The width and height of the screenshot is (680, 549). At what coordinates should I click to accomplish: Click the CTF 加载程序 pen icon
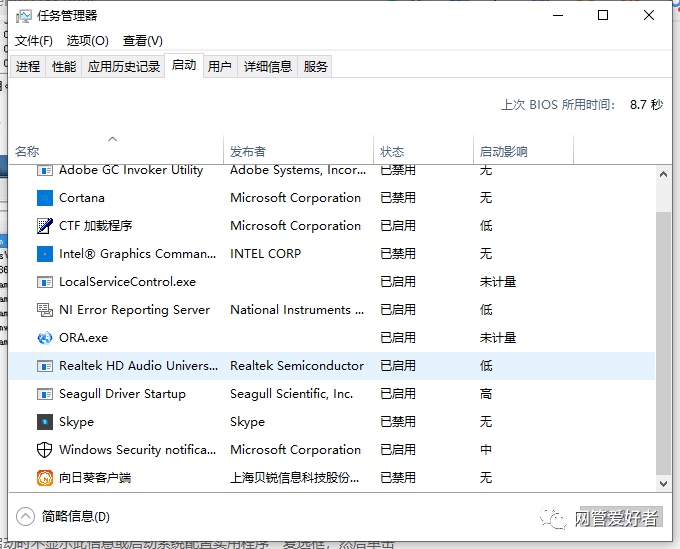[45, 226]
